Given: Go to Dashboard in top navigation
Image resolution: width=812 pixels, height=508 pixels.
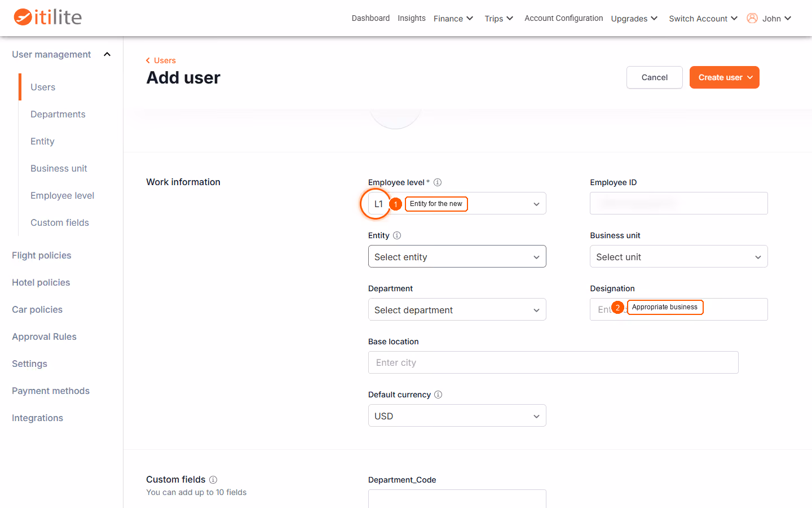Looking at the screenshot, I should 370,18.
